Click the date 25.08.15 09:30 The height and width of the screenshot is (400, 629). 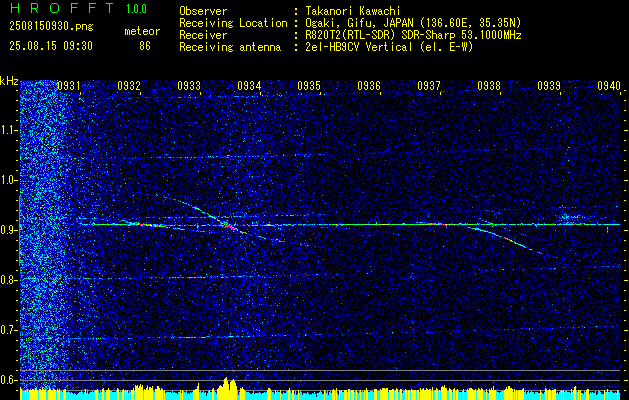[51, 46]
